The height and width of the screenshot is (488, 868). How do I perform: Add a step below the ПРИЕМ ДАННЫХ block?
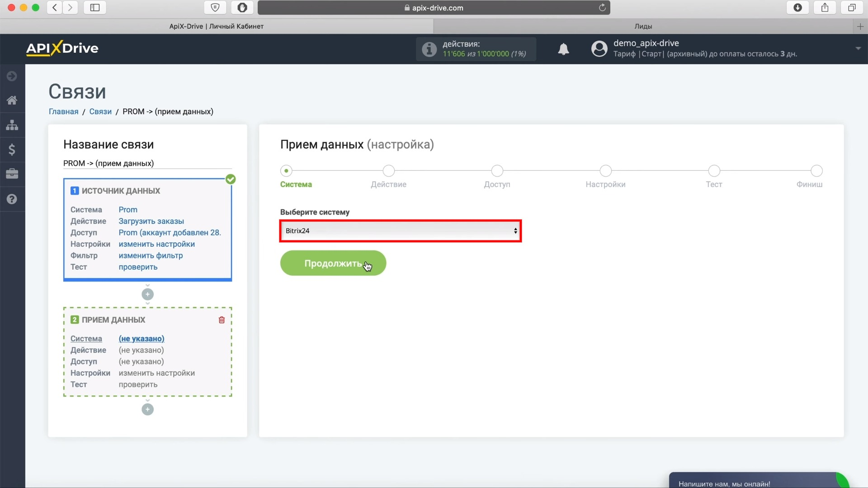click(x=148, y=409)
